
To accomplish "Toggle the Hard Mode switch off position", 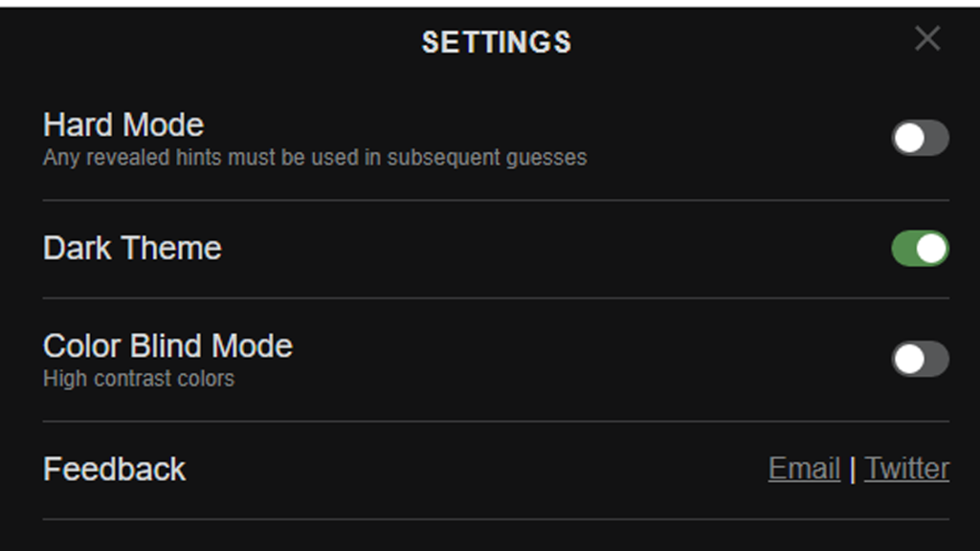I will pyautogui.click(x=920, y=138).
